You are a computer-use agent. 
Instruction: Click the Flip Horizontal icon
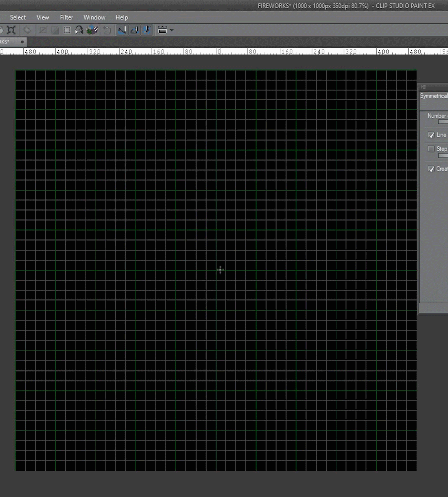[x=79, y=30]
